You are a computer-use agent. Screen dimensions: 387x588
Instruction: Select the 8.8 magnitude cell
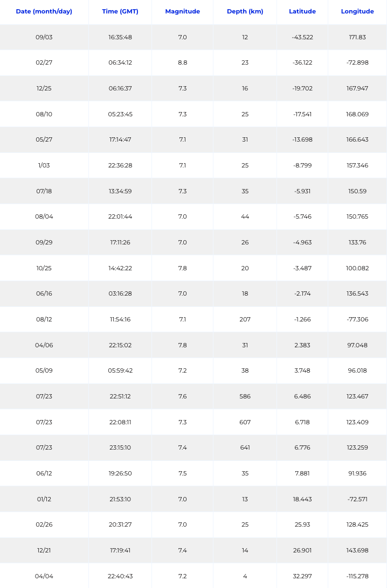[182, 62]
